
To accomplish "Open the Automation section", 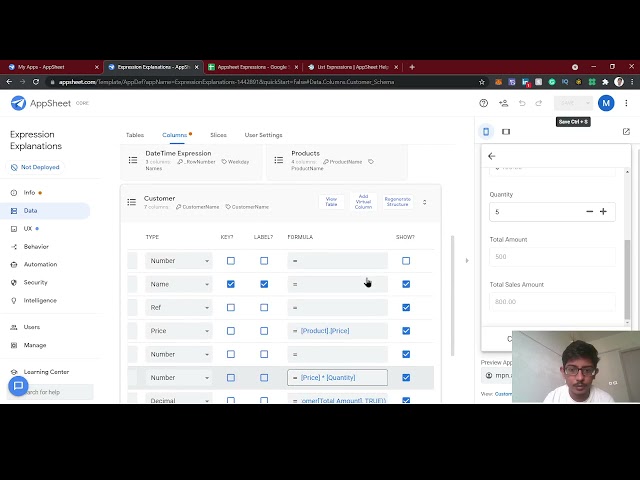I will (40, 264).
